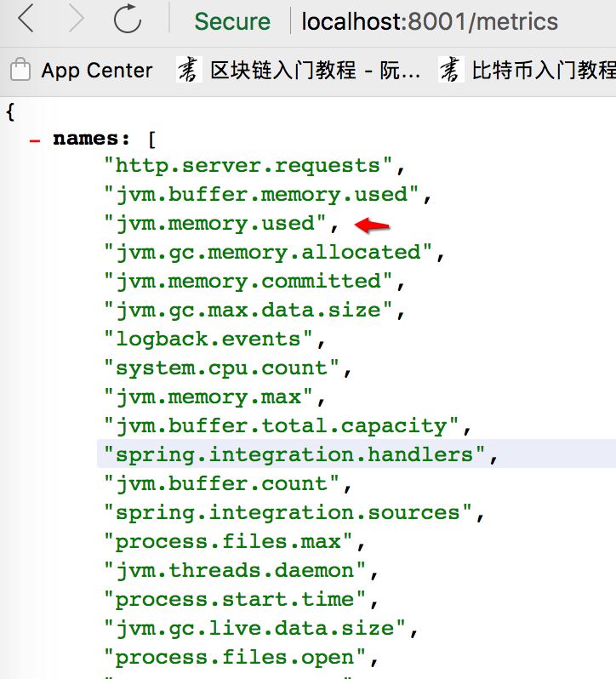This screenshot has height=679, width=616.
Task: Reload the page with the refresh icon
Action: pos(128,20)
